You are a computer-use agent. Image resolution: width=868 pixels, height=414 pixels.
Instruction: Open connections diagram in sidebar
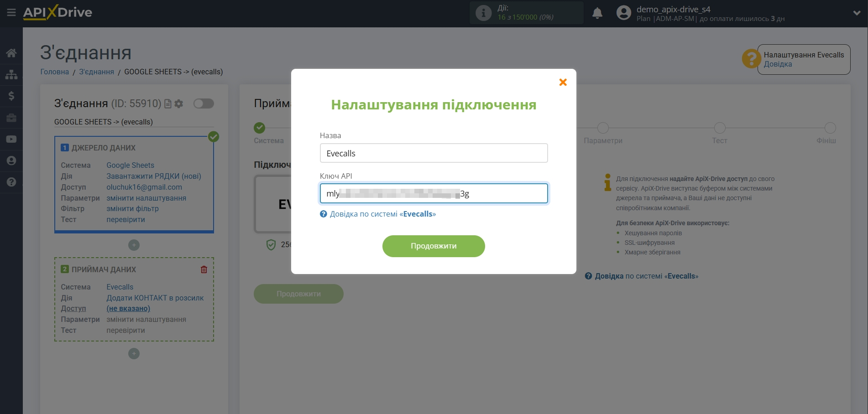[x=11, y=74]
